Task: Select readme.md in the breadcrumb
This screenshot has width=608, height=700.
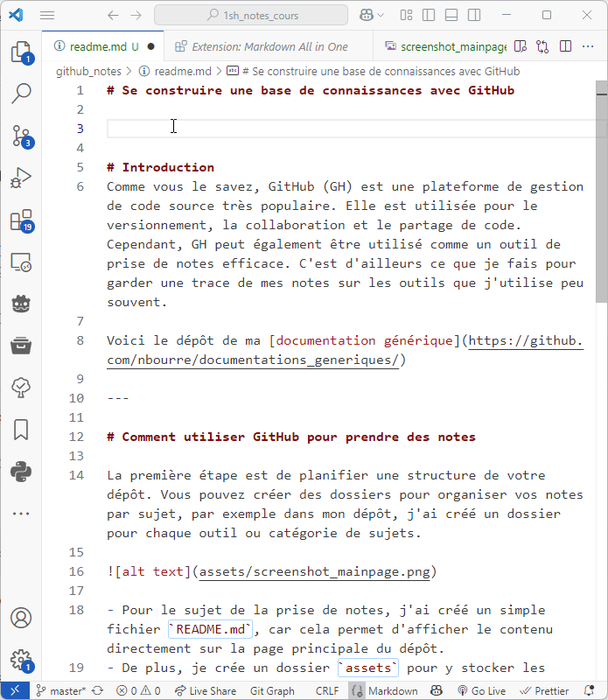Action: click(183, 72)
